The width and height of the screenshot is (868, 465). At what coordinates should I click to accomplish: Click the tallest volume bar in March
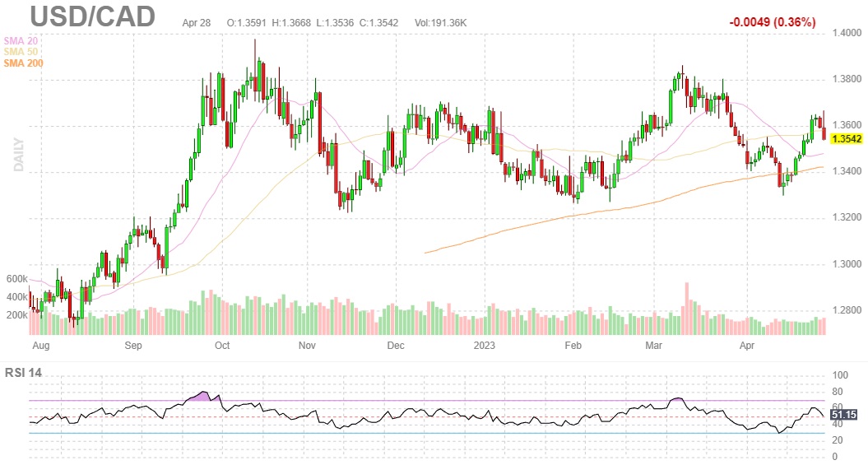coord(687,309)
